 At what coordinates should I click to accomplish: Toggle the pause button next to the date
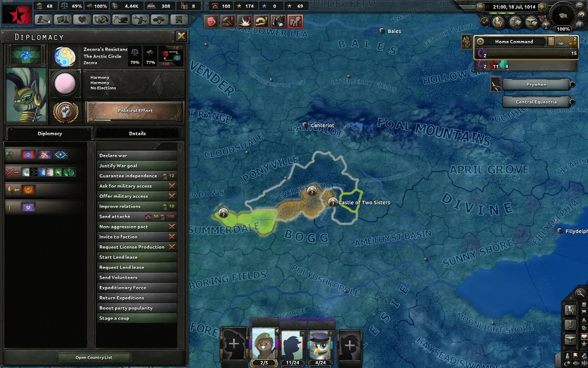pos(488,7)
